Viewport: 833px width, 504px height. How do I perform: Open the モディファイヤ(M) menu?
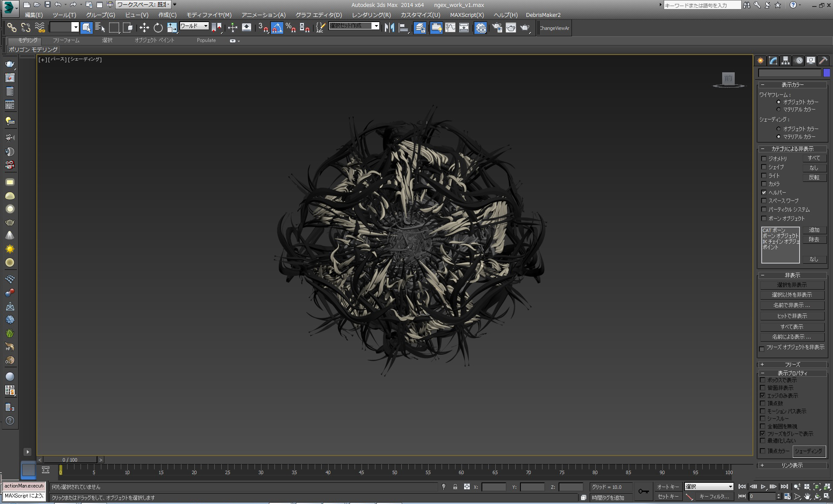(209, 15)
